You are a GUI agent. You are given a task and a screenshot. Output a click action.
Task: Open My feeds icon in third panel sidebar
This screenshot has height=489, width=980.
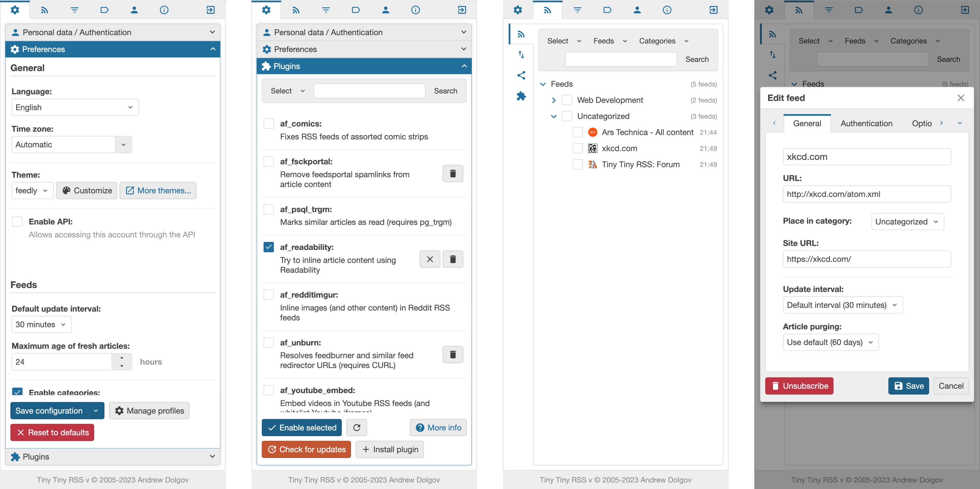pos(521,34)
